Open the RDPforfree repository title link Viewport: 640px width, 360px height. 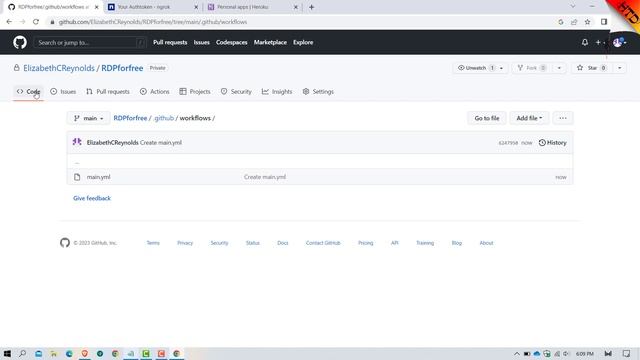click(x=122, y=68)
